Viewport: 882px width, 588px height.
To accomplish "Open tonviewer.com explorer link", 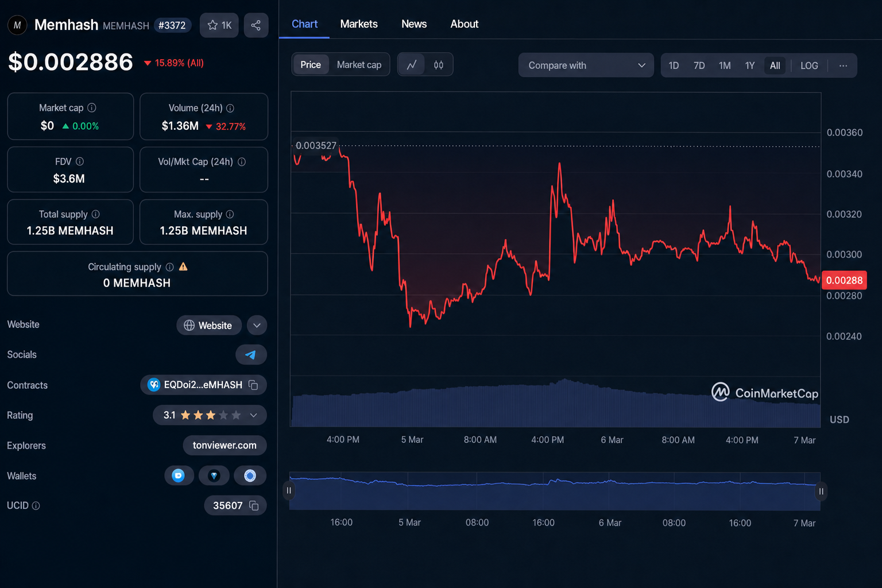I will [225, 446].
